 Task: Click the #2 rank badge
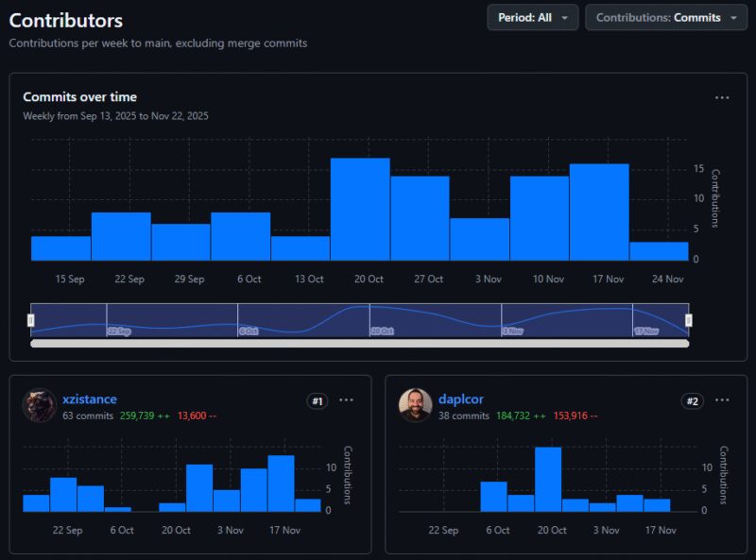tap(693, 401)
